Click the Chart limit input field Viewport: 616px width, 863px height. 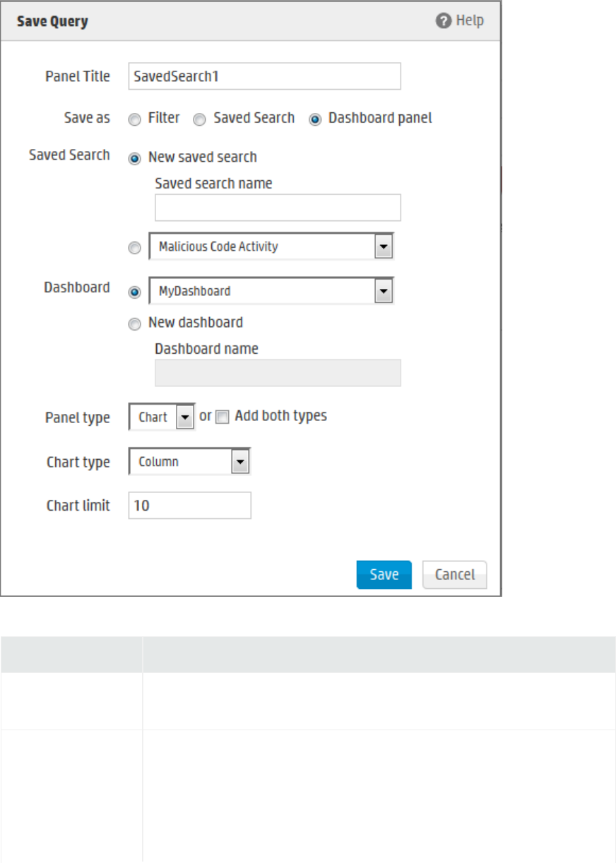189,506
